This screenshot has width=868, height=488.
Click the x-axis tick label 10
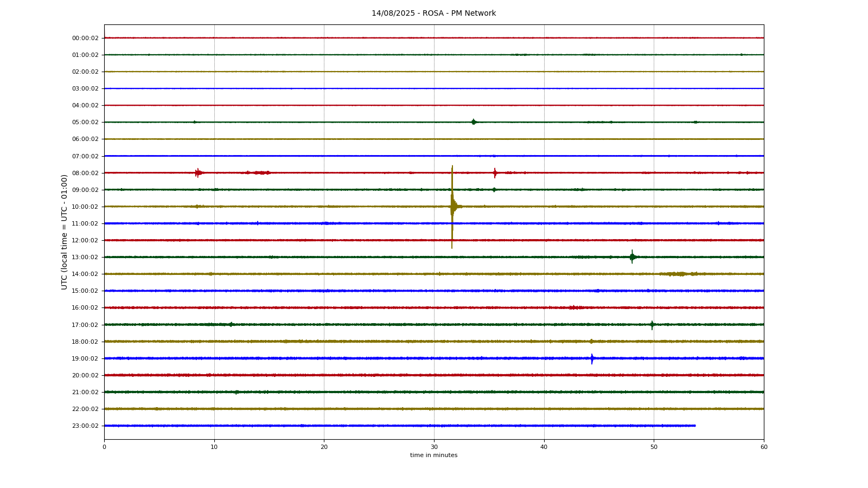214,447
